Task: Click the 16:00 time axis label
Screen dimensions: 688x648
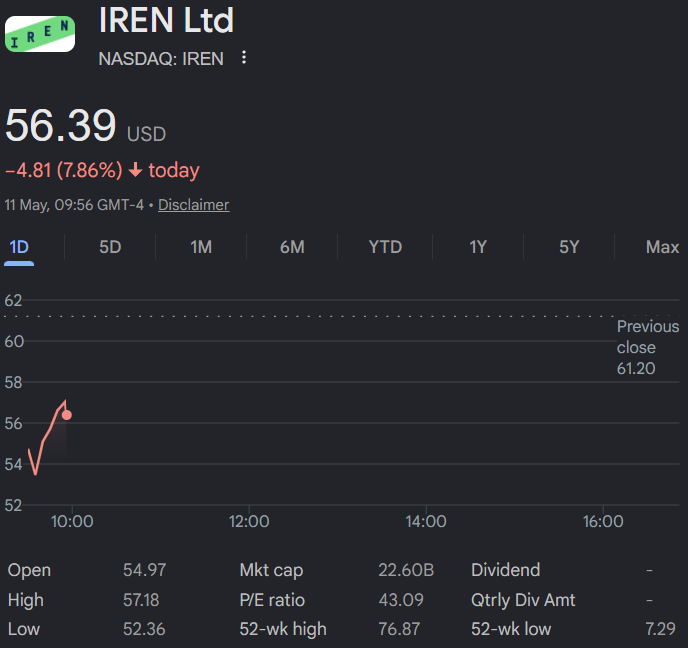Action: [603, 522]
